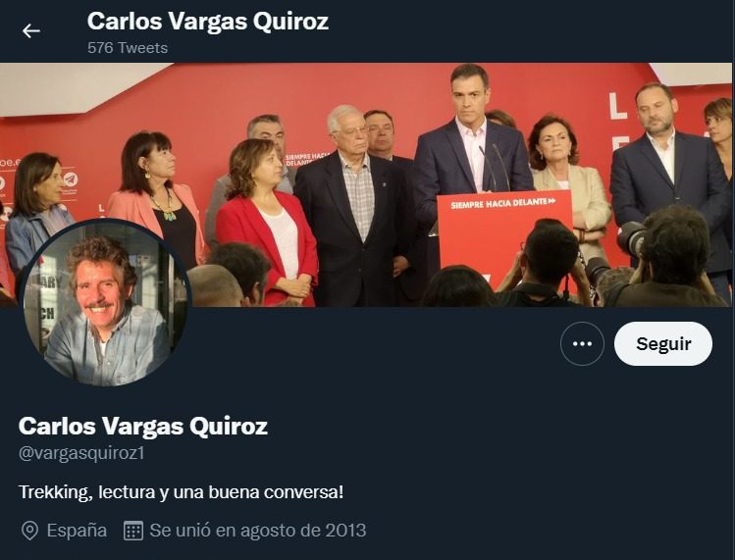Viewport: 735px width, 560px height.
Task: Open Carlos Vargas Quiroz's round profile picture
Action: [105, 303]
